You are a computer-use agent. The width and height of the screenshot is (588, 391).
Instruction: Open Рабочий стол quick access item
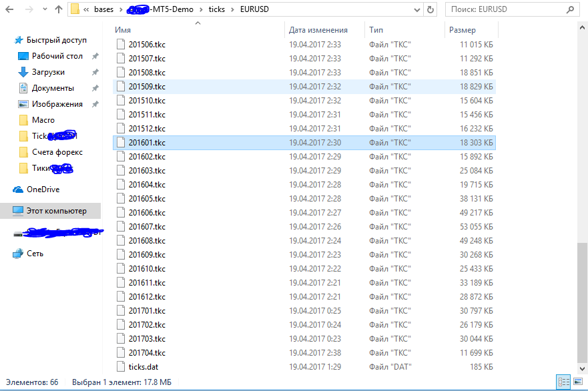51,56
